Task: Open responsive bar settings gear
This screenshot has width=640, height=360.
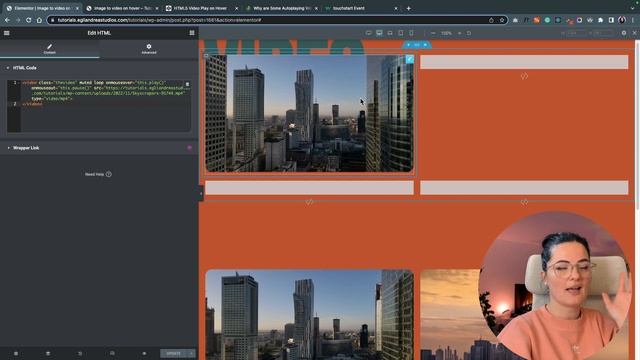Action: (624, 33)
